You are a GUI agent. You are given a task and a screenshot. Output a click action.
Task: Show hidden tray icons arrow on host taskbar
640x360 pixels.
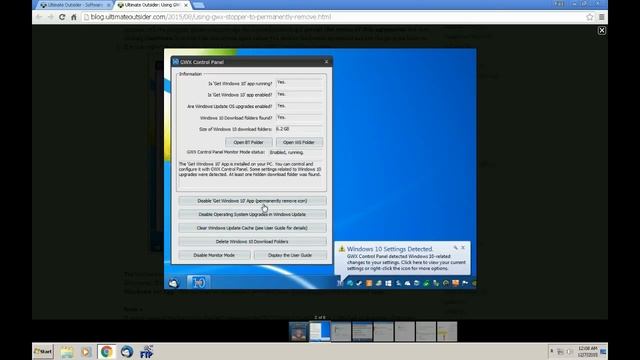point(552,351)
